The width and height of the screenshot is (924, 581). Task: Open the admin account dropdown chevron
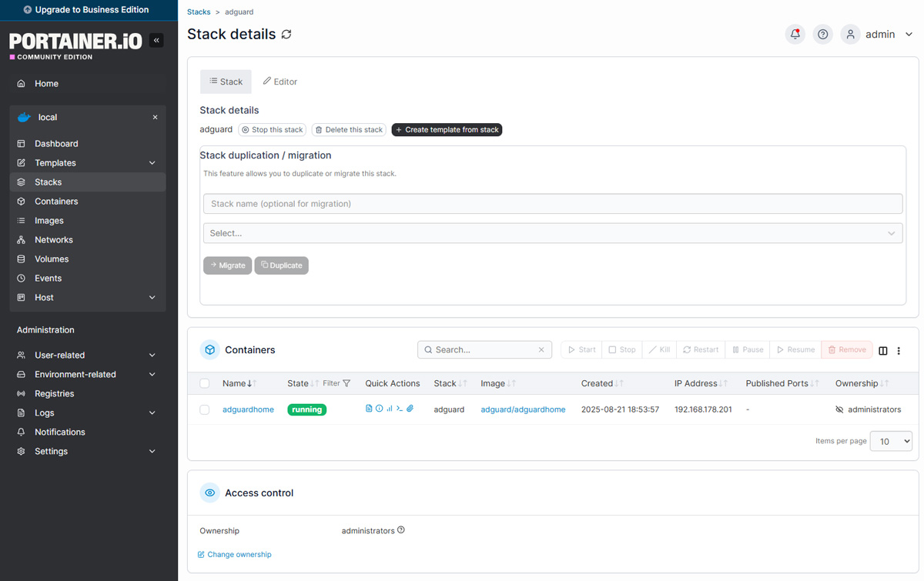(909, 35)
